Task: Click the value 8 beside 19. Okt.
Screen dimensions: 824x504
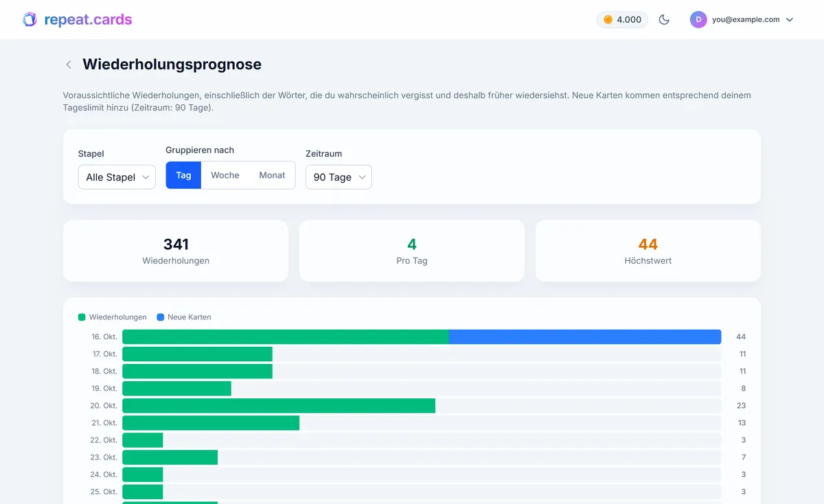Action: pos(743,389)
